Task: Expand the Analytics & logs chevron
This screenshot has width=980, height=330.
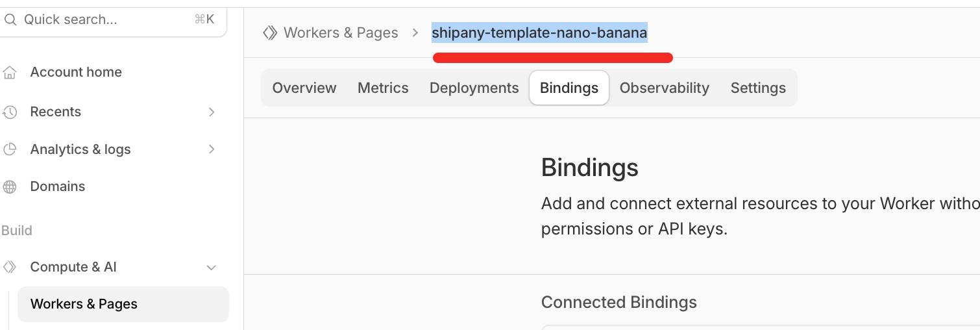Action: click(x=212, y=149)
